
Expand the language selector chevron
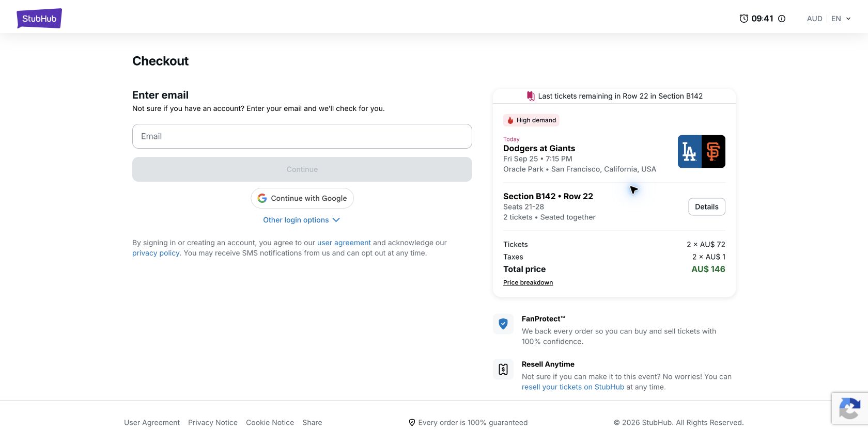pyautogui.click(x=848, y=19)
